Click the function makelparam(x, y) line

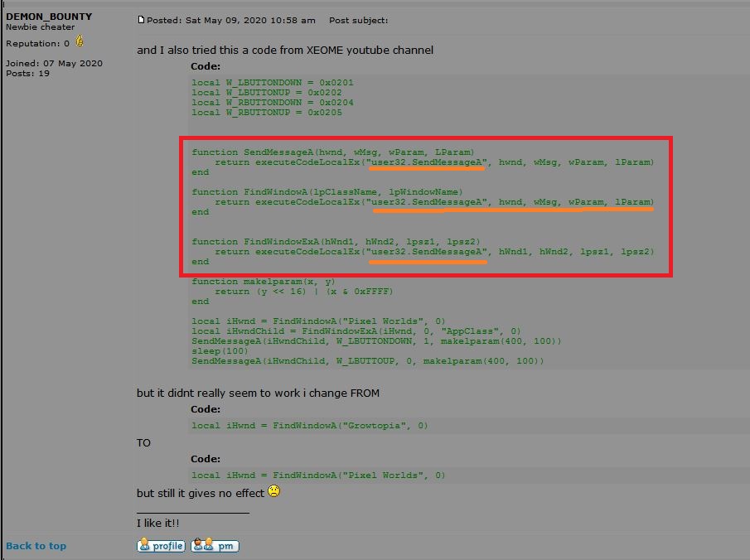tap(263, 282)
